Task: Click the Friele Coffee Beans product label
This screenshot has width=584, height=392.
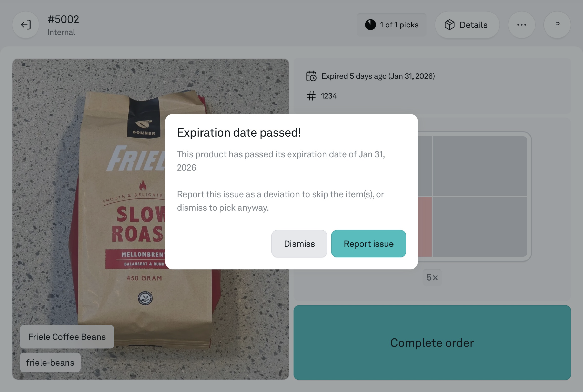Action: click(67, 337)
